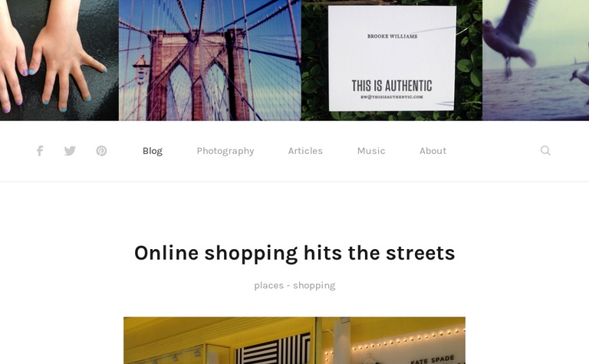
Task: View the seagull over water photo
Action: (535, 60)
